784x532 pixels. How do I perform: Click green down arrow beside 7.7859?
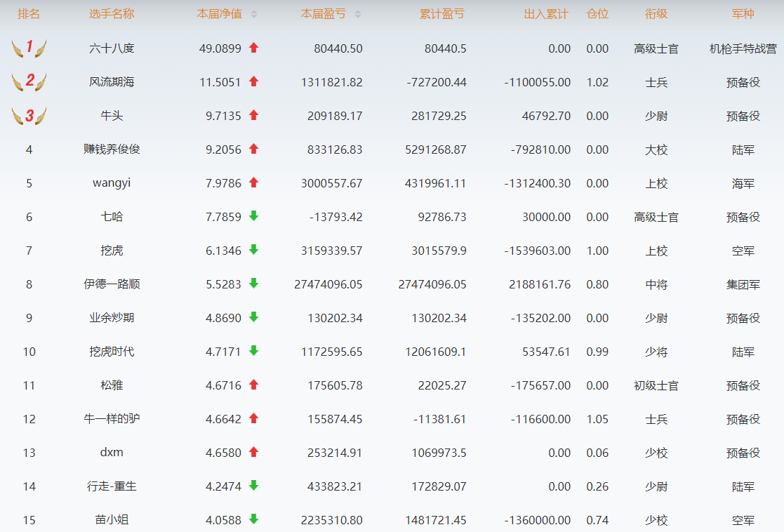click(x=253, y=216)
